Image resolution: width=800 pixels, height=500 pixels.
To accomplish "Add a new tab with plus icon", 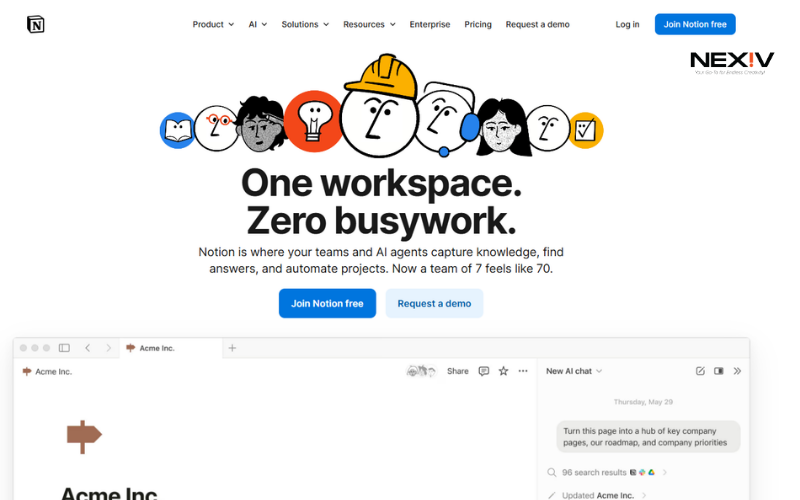I will [x=232, y=348].
